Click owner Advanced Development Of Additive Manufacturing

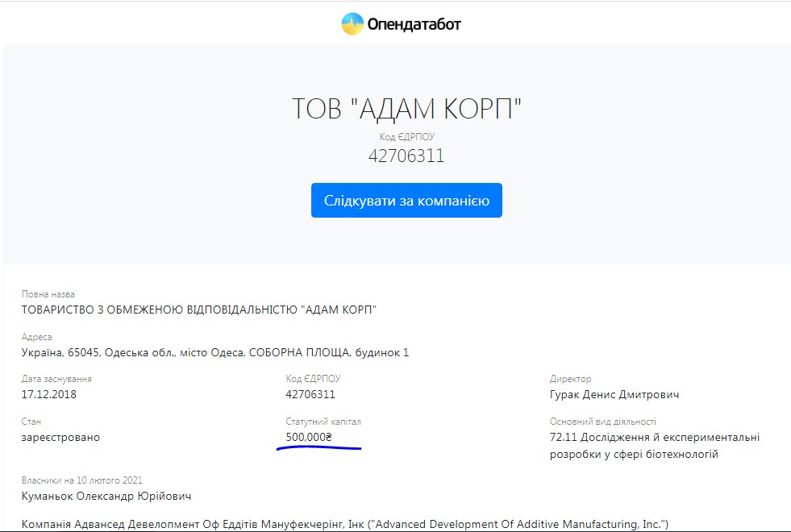click(345, 524)
